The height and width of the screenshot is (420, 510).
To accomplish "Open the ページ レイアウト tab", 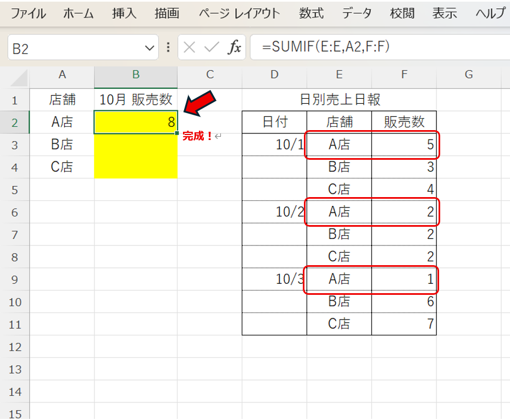I will click(x=239, y=14).
